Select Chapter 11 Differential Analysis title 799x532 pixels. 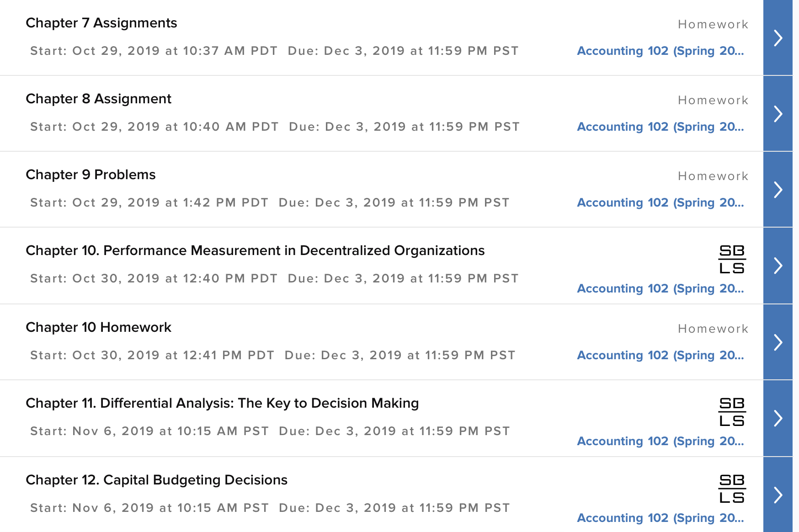click(x=222, y=403)
